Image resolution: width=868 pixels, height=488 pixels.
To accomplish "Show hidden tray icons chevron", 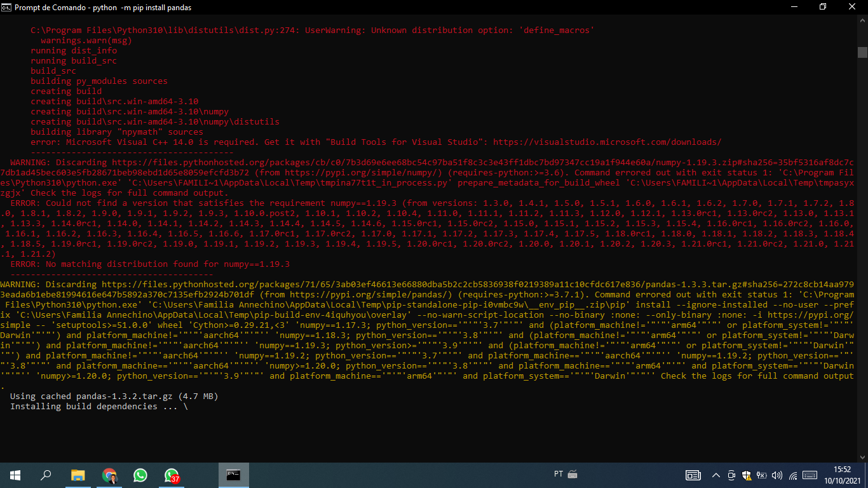I will [716, 475].
